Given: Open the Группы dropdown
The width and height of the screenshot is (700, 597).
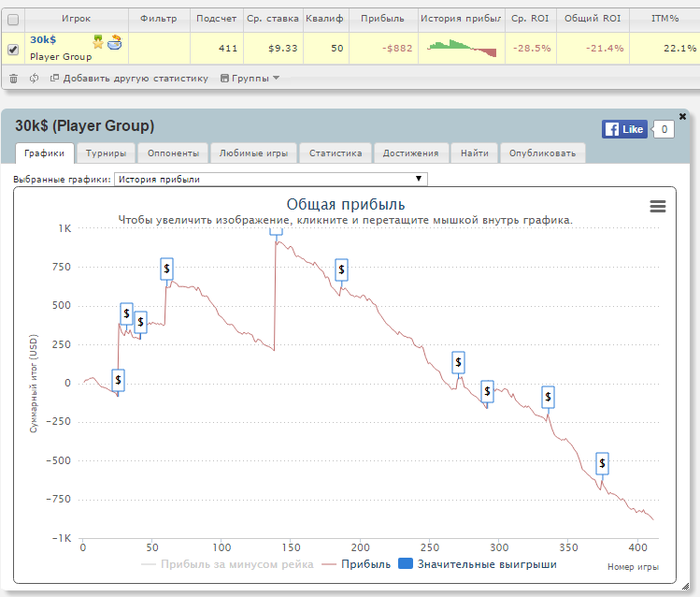Looking at the screenshot, I should [x=250, y=79].
